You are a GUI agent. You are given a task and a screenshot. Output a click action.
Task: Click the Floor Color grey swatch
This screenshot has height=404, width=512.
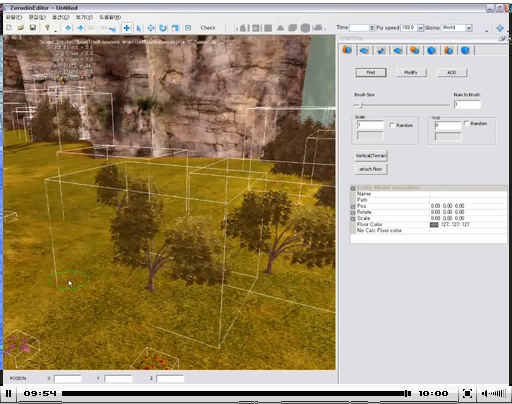[x=434, y=225]
